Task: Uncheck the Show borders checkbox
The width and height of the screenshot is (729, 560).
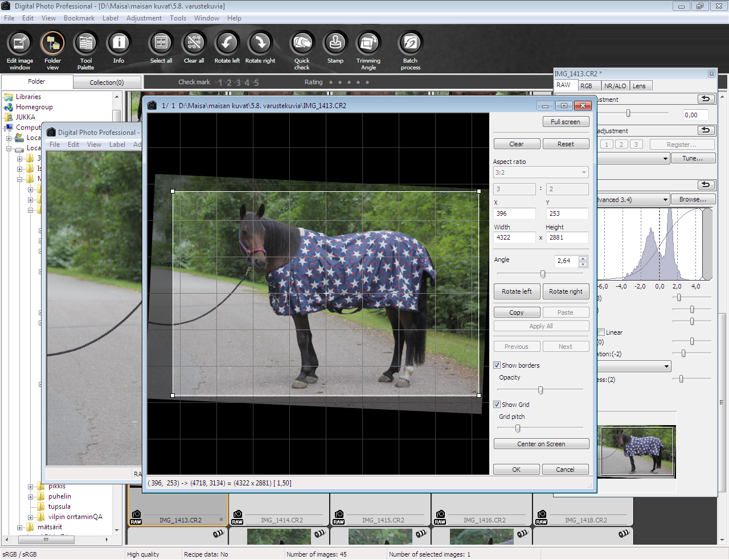Action: tap(497, 365)
